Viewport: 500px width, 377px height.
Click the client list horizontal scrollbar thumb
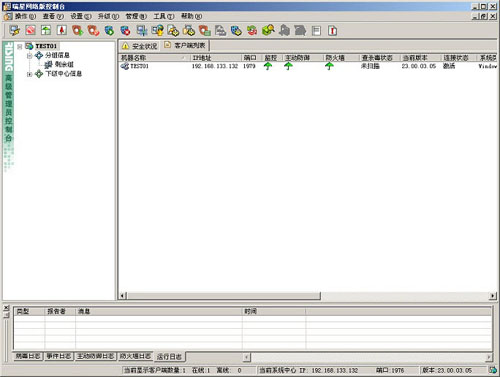pos(224,296)
